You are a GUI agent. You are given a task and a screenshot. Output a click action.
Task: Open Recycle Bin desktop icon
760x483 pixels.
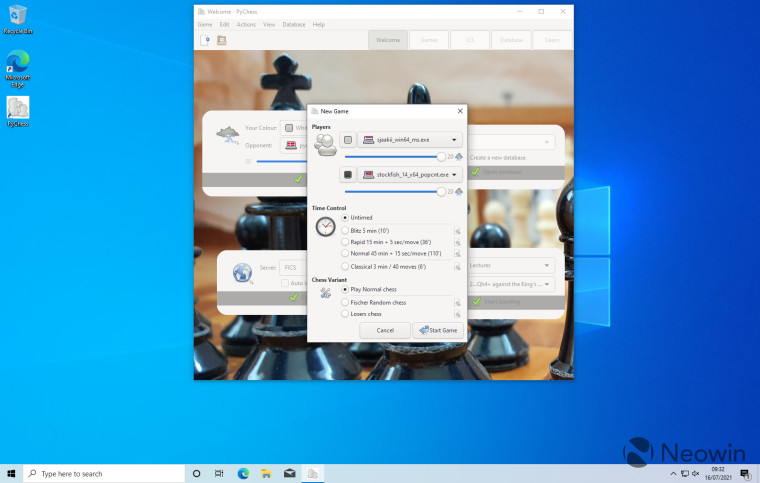[17, 20]
